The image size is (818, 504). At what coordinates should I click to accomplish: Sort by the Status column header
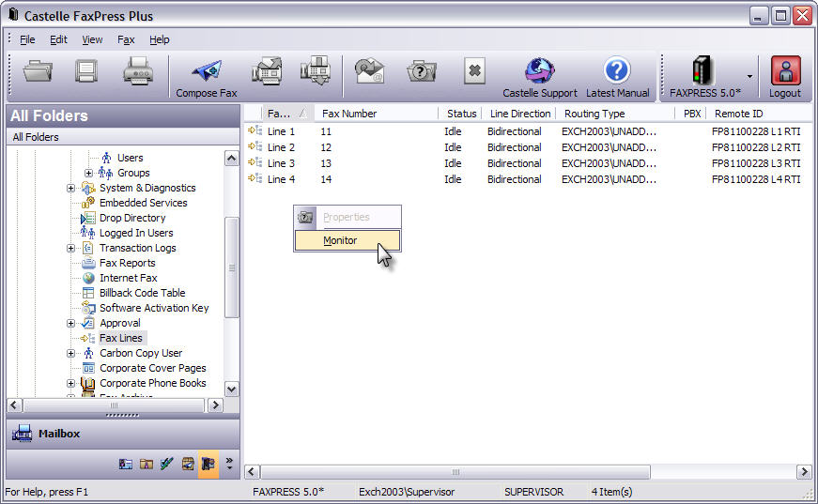click(461, 114)
